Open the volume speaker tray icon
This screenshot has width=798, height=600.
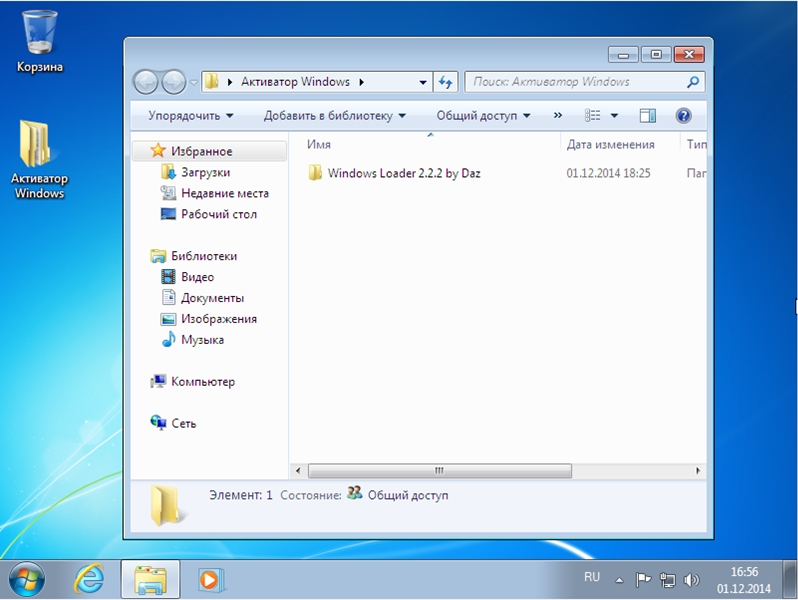click(x=692, y=580)
